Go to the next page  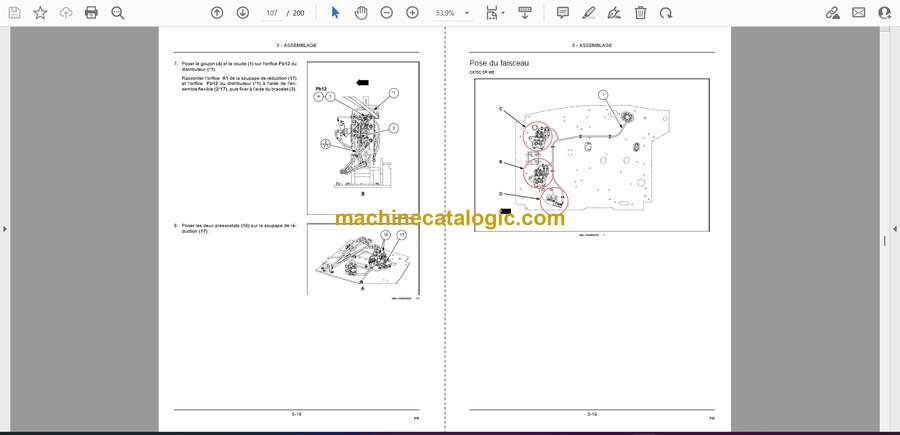pyautogui.click(x=243, y=13)
